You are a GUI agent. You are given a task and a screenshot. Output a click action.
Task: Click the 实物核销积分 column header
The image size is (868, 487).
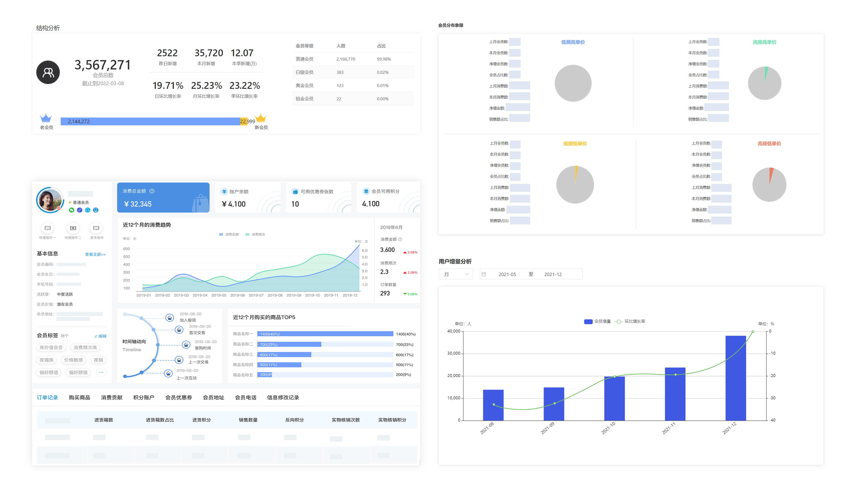click(x=392, y=420)
